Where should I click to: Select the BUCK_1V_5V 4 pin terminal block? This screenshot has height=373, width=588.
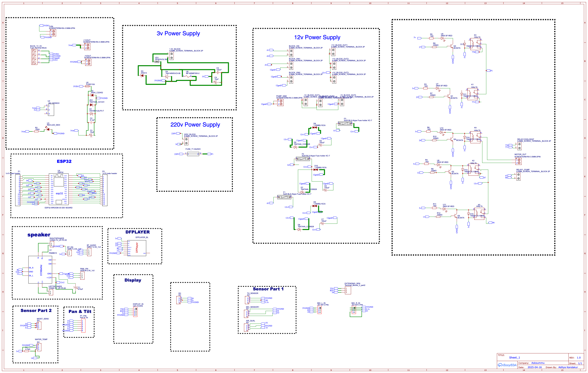coord(34,57)
